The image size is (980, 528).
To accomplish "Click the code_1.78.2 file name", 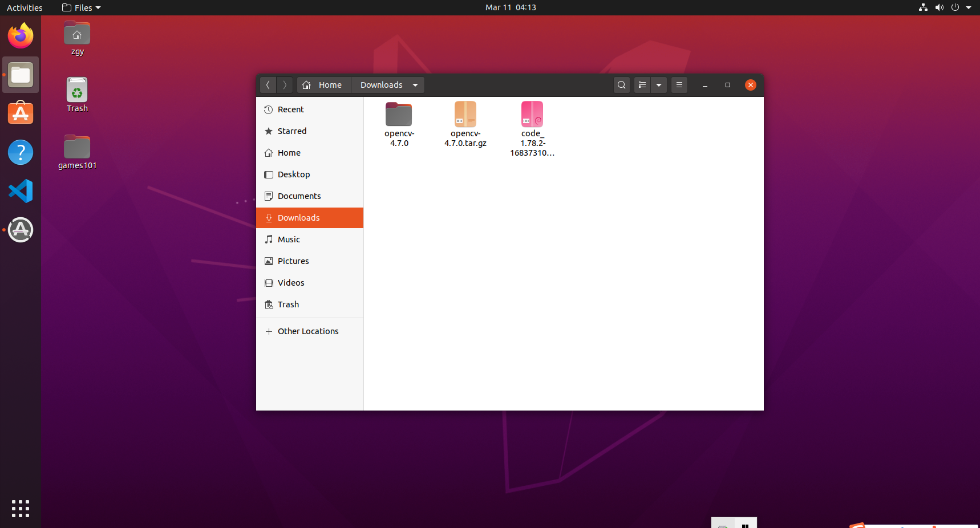I will pos(532,143).
